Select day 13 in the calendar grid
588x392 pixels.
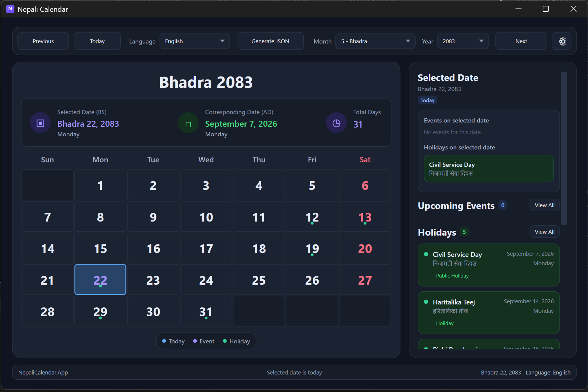click(365, 217)
